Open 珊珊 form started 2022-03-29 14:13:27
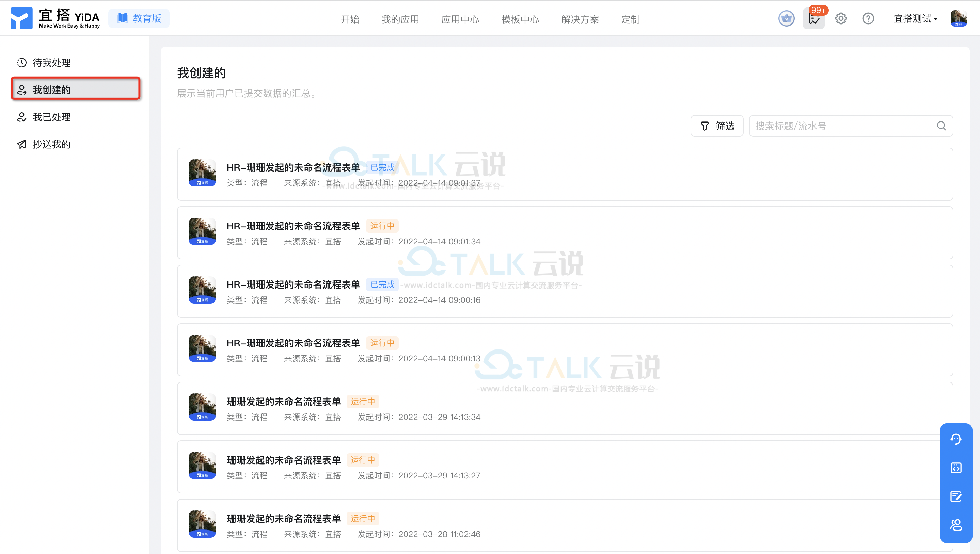Screen dimensions: 980x554 tap(565, 467)
